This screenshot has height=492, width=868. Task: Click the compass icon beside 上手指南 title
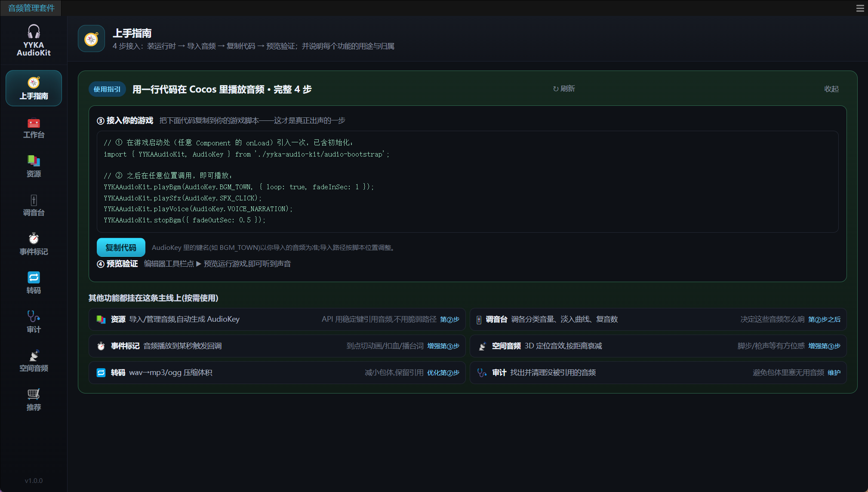coord(91,39)
